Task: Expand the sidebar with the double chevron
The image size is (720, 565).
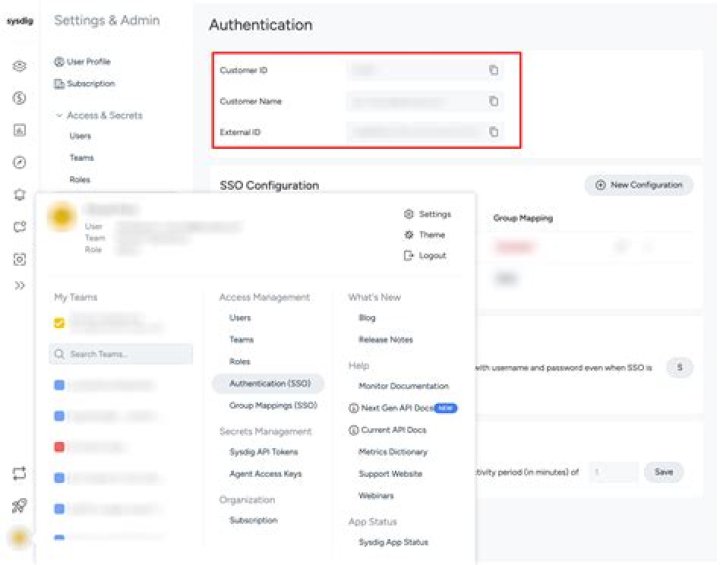Action: (x=19, y=286)
